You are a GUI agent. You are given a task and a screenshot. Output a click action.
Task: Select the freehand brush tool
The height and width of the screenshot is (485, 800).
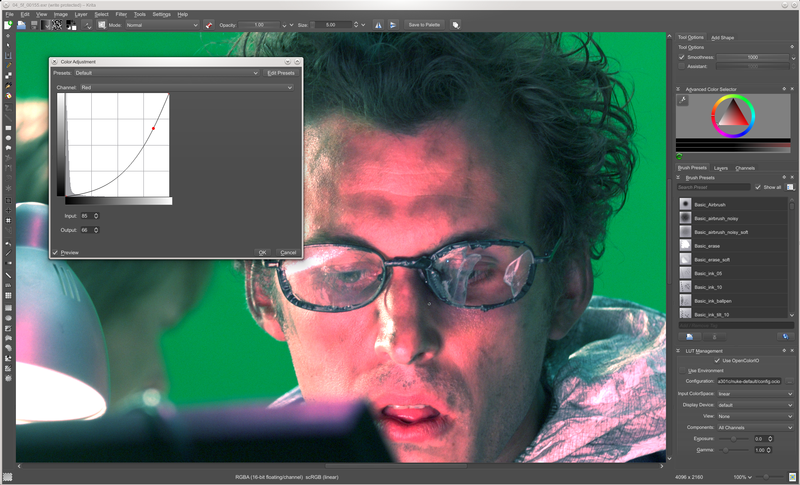(8, 65)
